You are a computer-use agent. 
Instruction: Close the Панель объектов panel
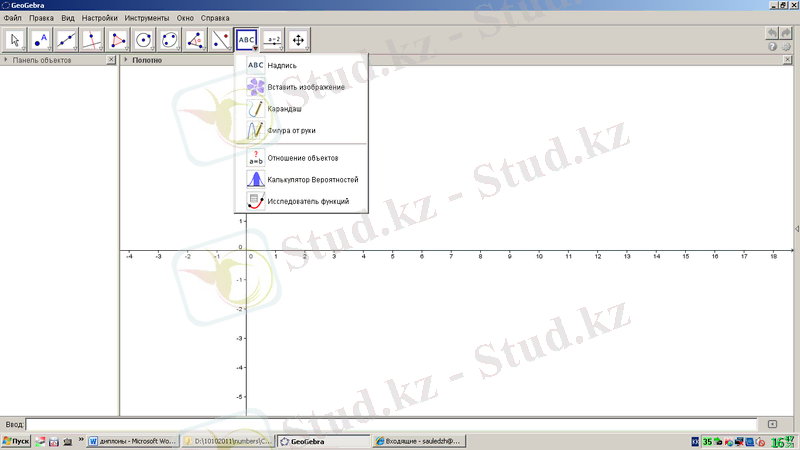pyautogui.click(x=112, y=60)
